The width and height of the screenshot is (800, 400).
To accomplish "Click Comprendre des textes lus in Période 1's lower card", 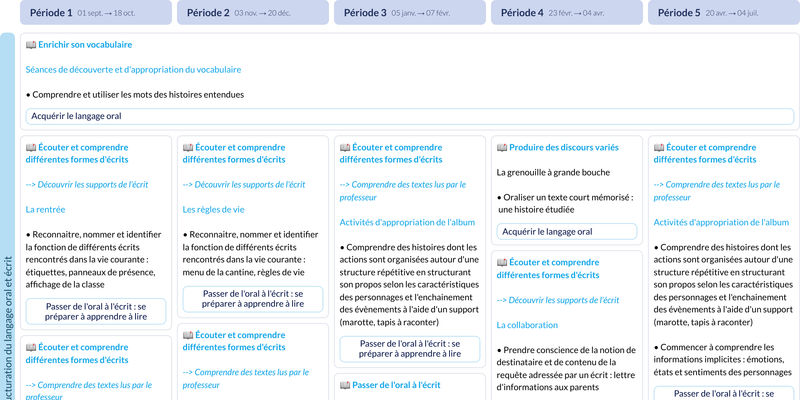I will point(89,391).
